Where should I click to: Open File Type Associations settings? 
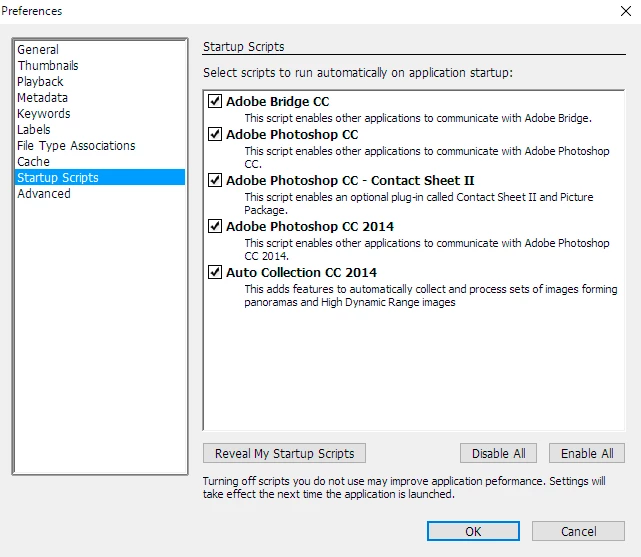[100, 145]
